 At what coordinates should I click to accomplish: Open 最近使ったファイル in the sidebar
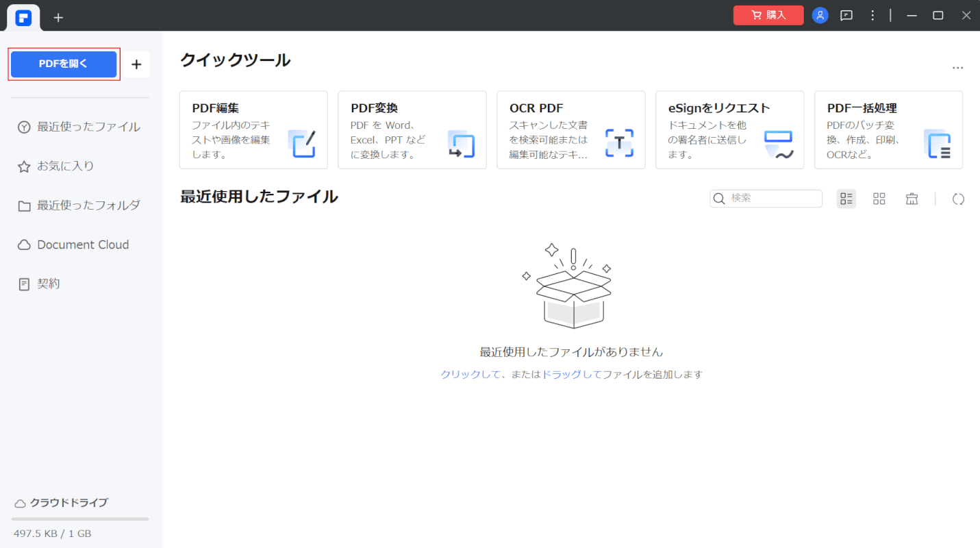pyautogui.click(x=81, y=127)
